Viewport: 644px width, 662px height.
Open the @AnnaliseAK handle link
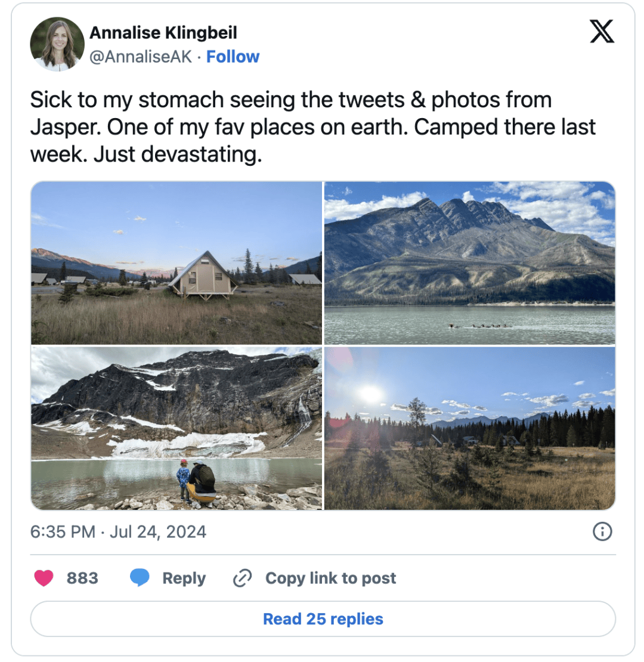coord(141,57)
